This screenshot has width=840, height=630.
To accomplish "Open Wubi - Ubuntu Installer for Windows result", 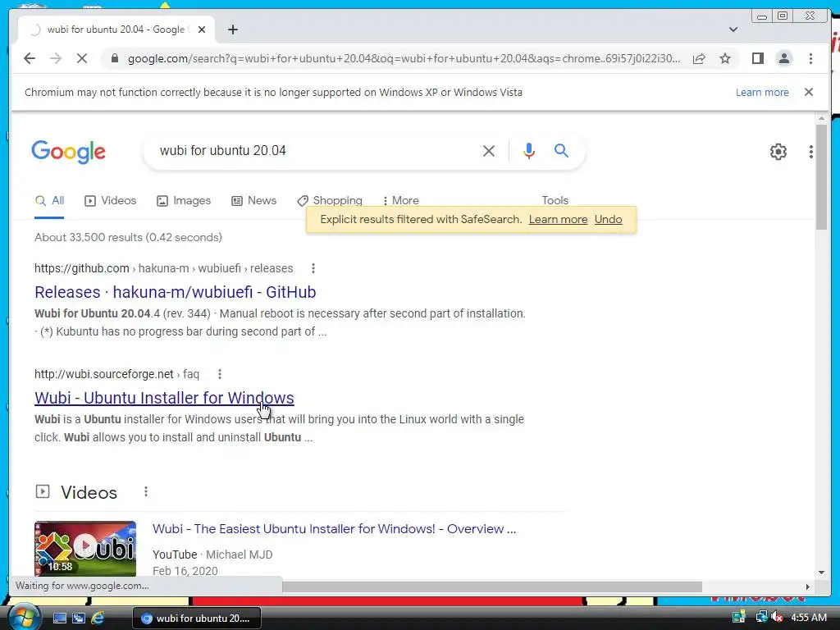I will [164, 398].
